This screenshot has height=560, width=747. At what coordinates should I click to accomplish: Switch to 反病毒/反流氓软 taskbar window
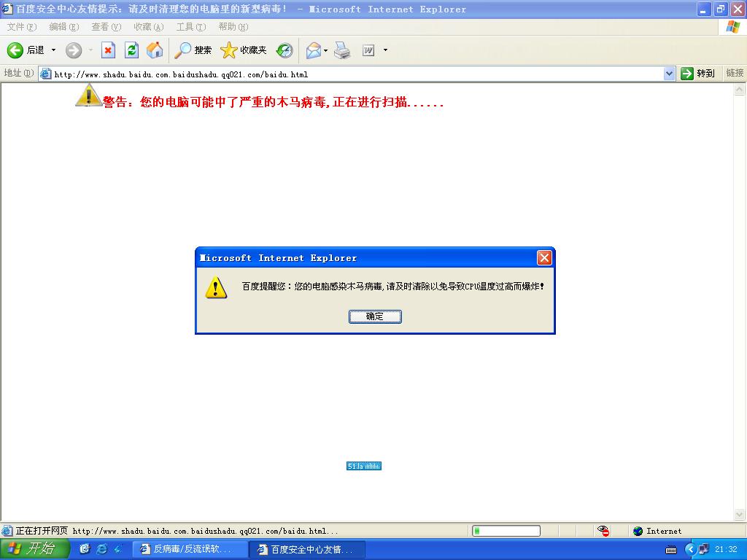[x=190, y=549]
